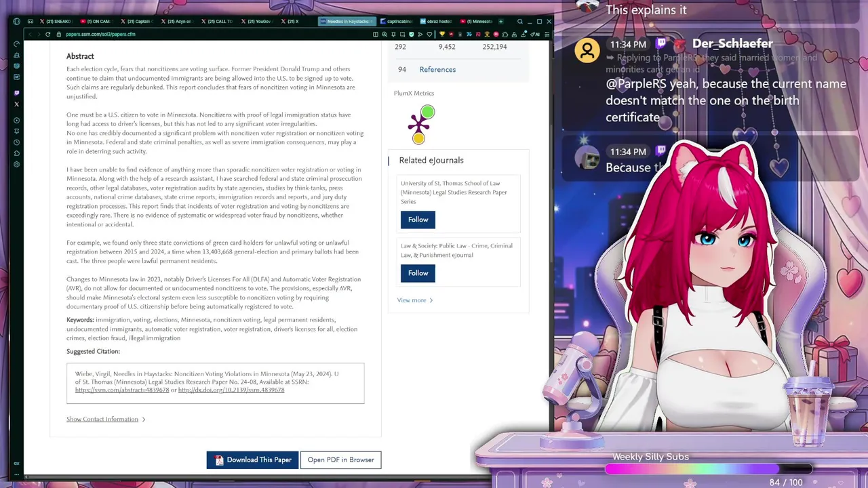The height and width of the screenshot is (488, 868).
Task: Click the Related eJournals heading
Action: (x=431, y=161)
